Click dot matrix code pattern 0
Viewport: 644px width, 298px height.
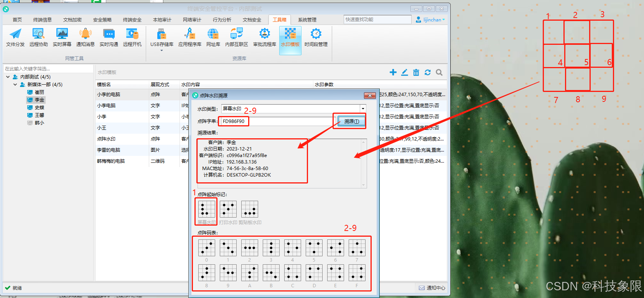(x=207, y=248)
